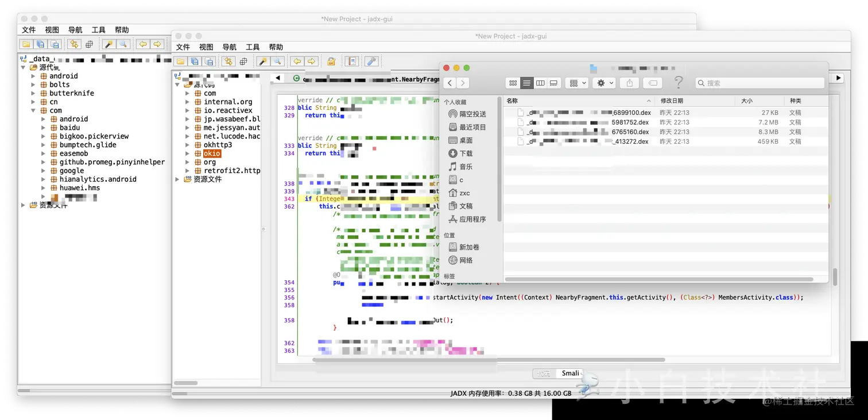This screenshot has width=868, height=420.
Task: Click the sync with editor arrows icon in front toolbar
Action: click(x=228, y=61)
